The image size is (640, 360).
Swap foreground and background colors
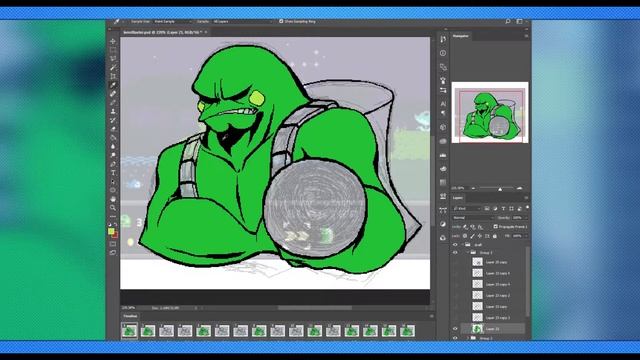(x=116, y=224)
